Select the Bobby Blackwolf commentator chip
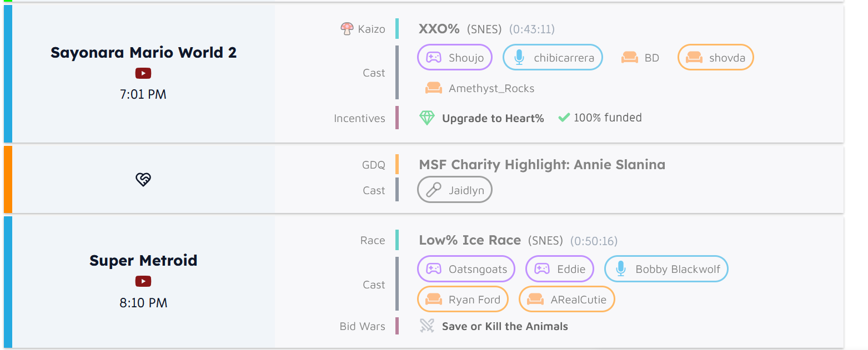Image resolution: width=868 pixels, height=350 pixels. [666, 270]
